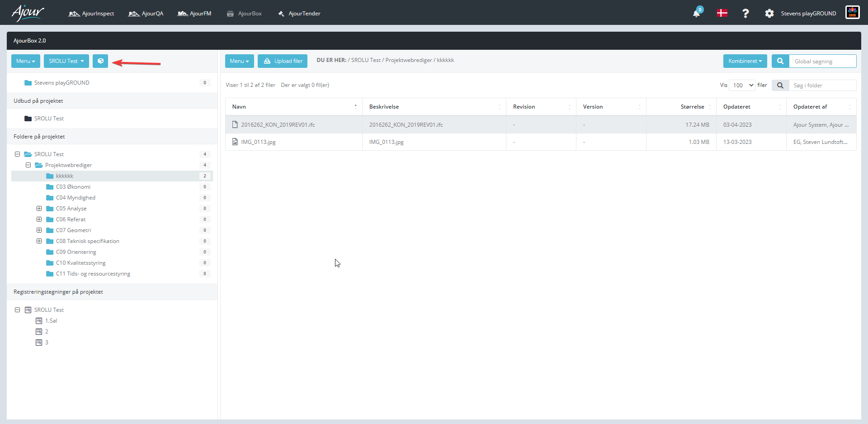Click the Upload filer button
Viewport: 868px width, 424px height.
[283, 61]
